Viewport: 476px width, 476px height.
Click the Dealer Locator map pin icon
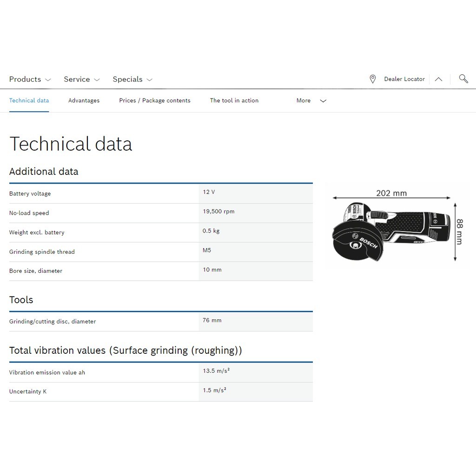pyautogui.click(x=372, y=79)
